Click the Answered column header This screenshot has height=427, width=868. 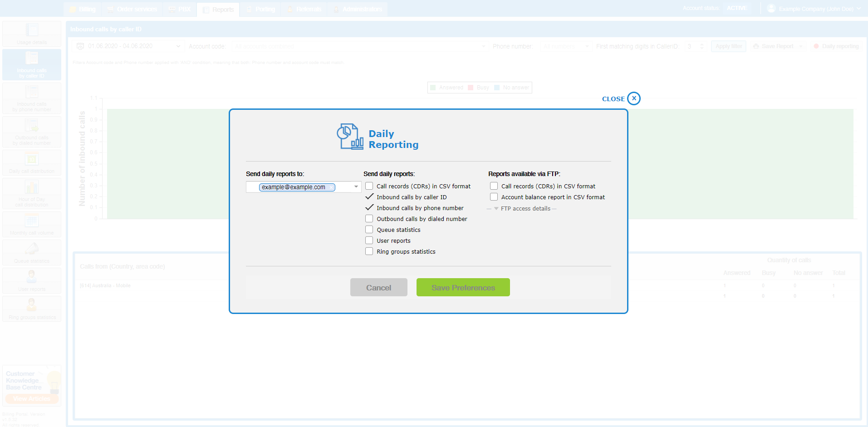(x=737, y=273)
